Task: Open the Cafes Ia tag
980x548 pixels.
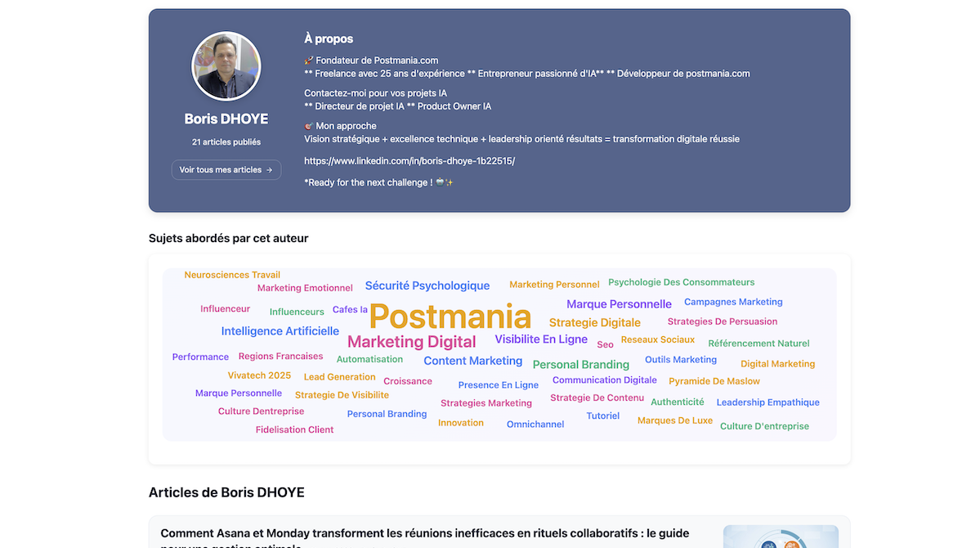Action: pos(350,309)
